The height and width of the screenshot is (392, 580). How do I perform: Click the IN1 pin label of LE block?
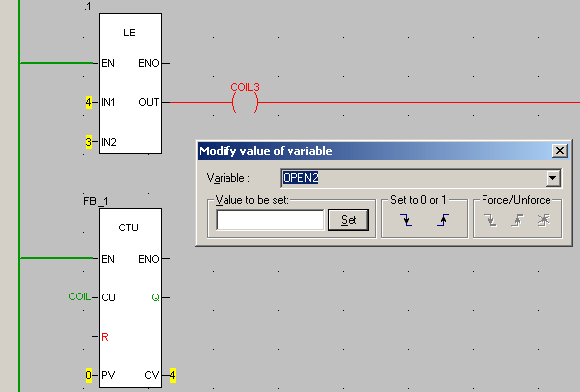108,102
